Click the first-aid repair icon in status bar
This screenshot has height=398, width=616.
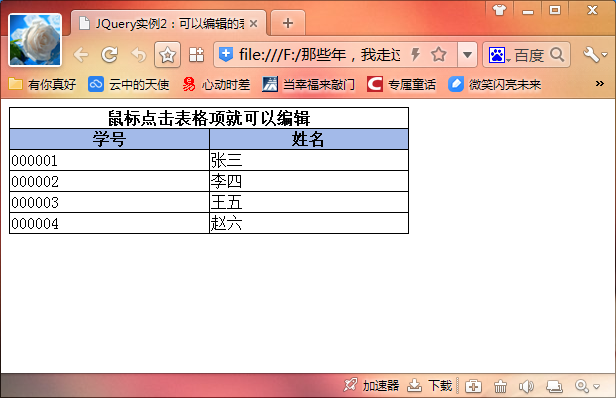pos(473,386)
